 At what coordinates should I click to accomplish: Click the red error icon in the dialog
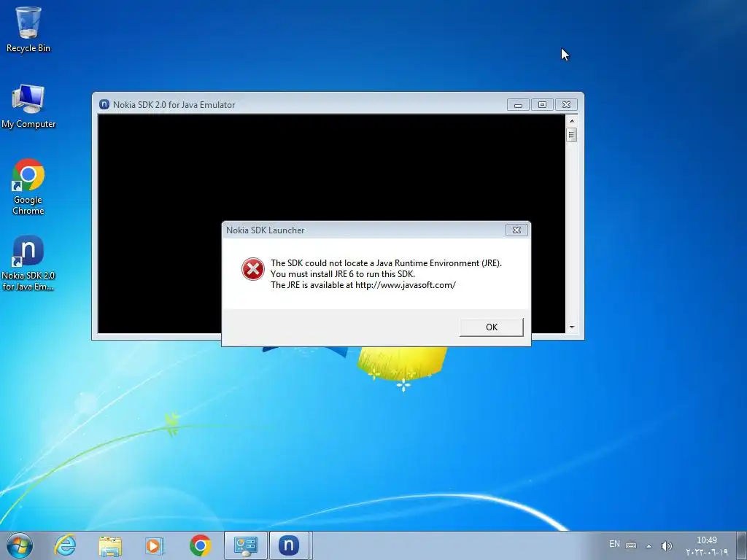click(253, 269)
